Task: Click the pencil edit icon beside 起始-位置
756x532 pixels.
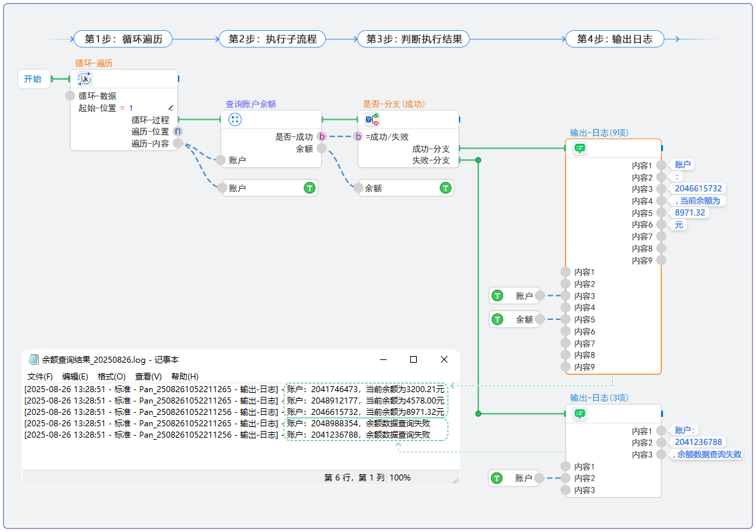Action: tap(171, 108)
